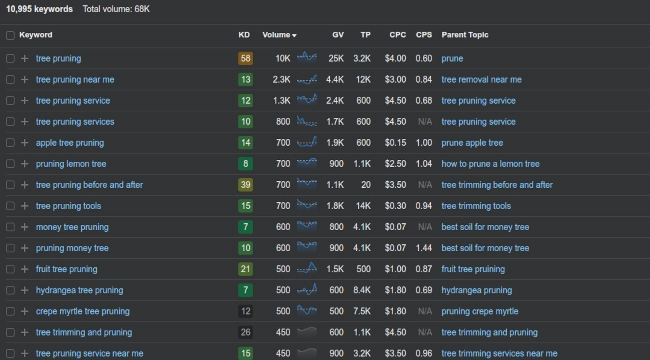View the trend sparkline for 'pruning lemon tree'
The height and width of the screenshot is (360, 650).
[x=307, y=163]
